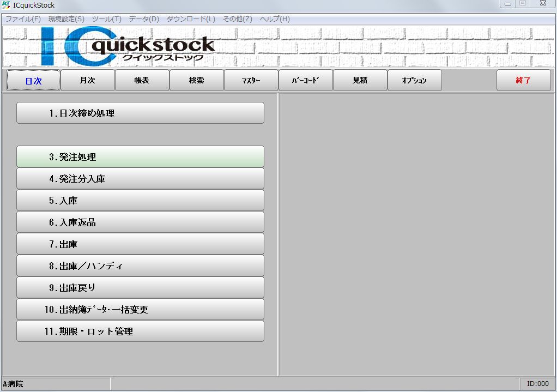Screen dimensions: 557x392
Task: Click the A病院 status bar text
Action: pos(13,384)
